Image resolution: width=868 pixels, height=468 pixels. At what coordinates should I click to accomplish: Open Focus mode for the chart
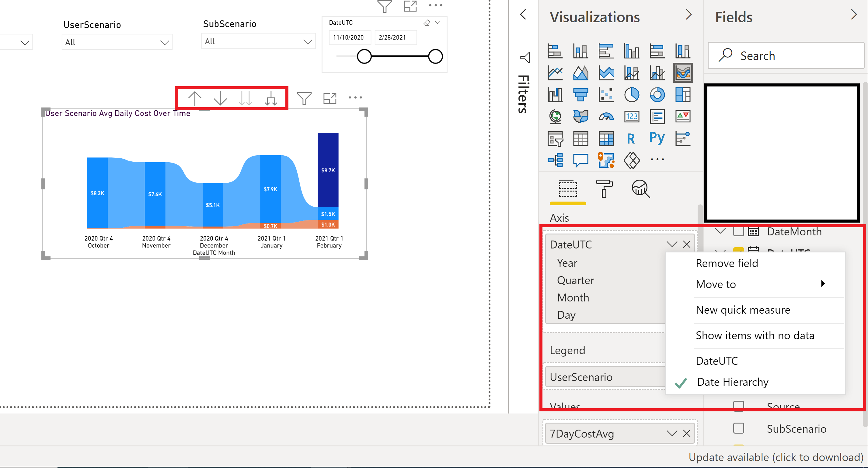tap(329, 98)
